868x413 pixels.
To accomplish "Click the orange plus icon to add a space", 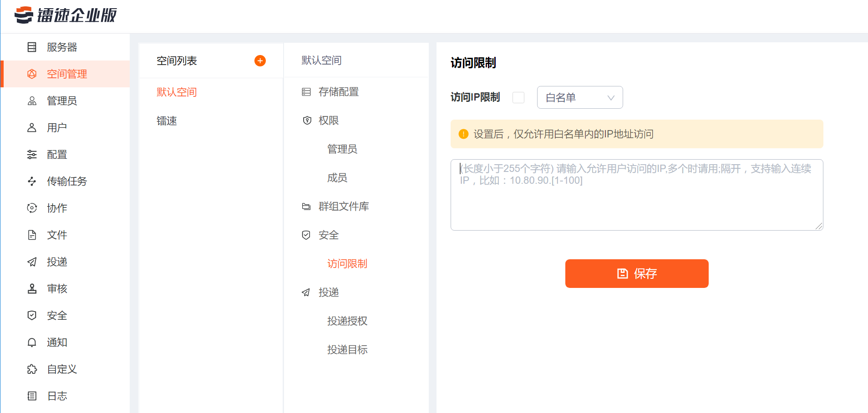I will click(x=260, y=60).
